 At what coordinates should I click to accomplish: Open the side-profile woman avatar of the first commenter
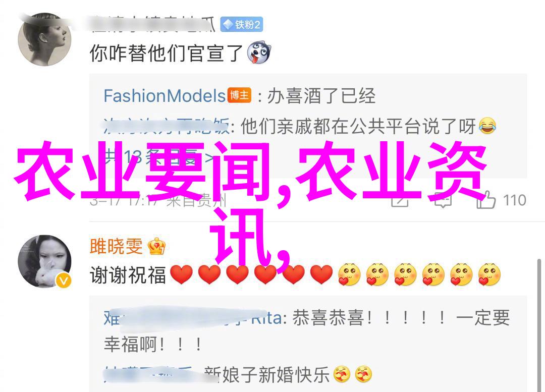click(44, 39)
